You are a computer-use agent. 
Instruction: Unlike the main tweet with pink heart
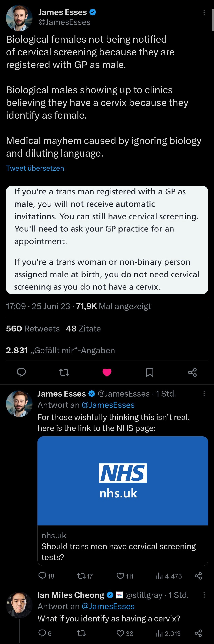pos(107,372)
